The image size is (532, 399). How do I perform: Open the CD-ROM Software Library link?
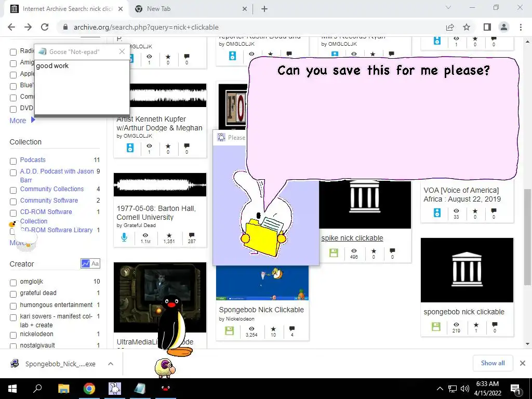tap(57, 230)
